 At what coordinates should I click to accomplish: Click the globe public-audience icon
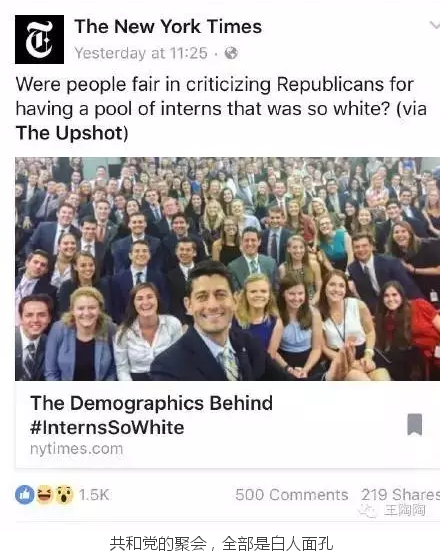point(231,53)
